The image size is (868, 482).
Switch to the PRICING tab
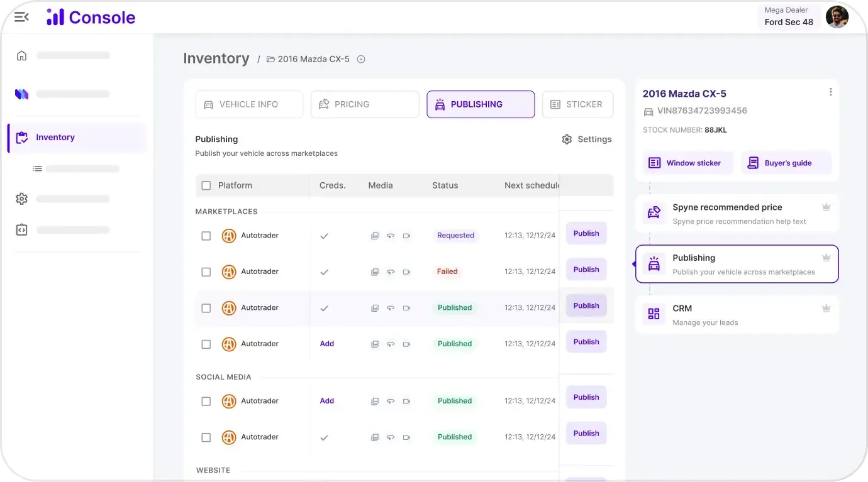click(x=365, y=104)
